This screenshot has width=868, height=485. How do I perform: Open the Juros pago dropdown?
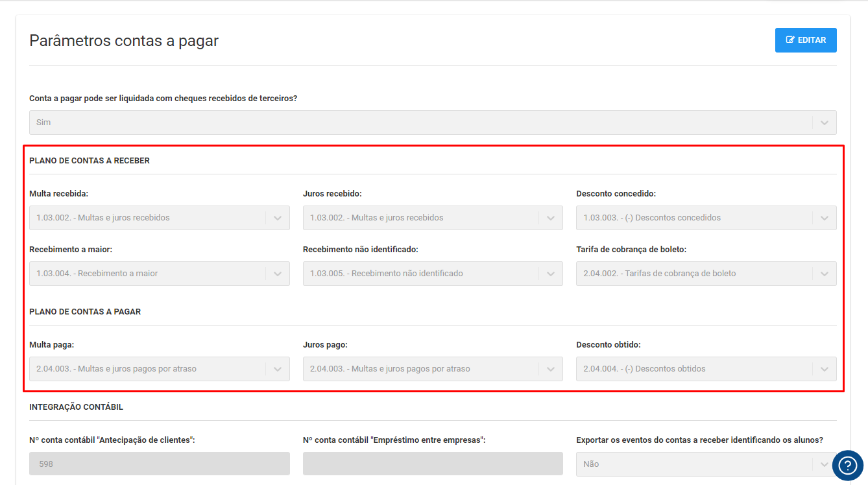coord(433,369)
